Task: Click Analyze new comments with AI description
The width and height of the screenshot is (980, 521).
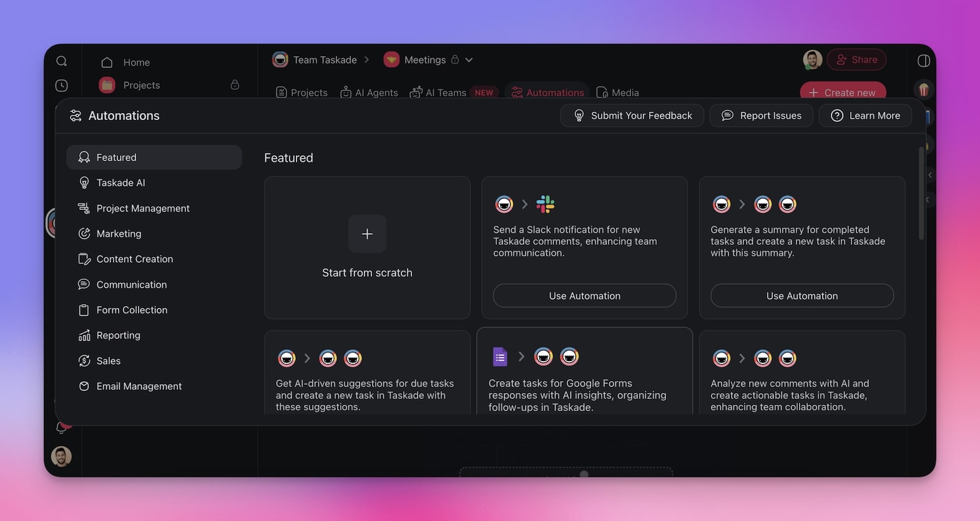Action: (790, 395)
